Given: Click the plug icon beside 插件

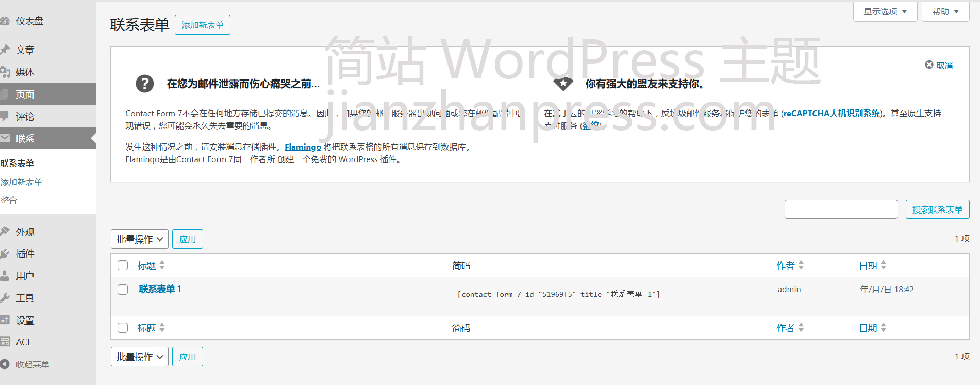Looking at the screenshot, I should pyautogui.click(x=5, y=254).
